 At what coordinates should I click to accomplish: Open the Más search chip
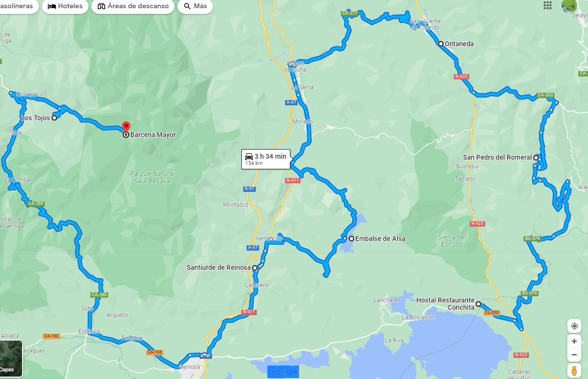pyautogui.click(x=195, y=6)
